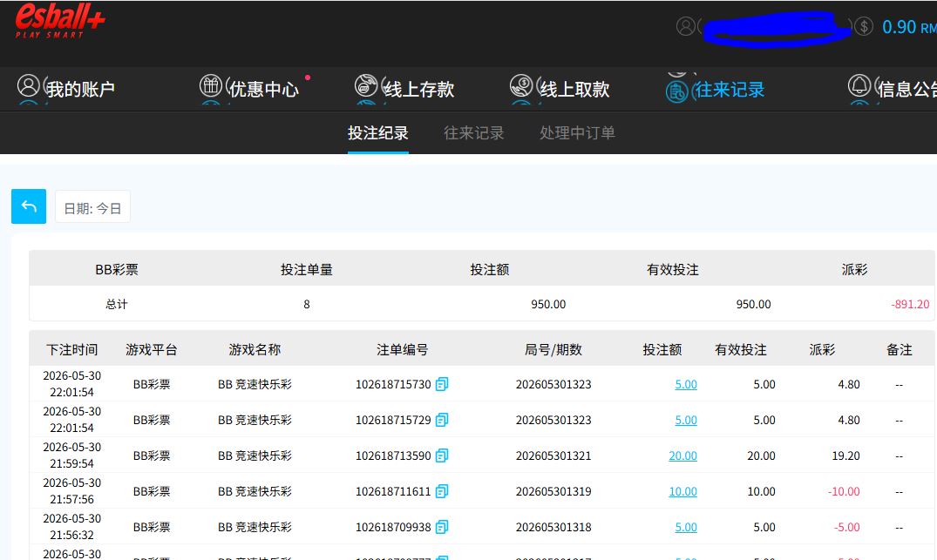Click the 游戏名称 column header
Viewport: 937px width, 560px height.
click(x=255, y=350)
